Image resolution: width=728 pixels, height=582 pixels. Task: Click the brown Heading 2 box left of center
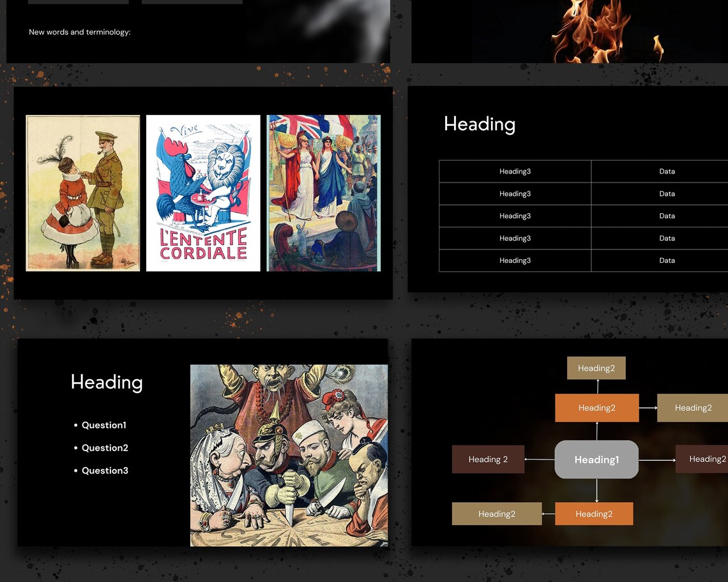coord(488,459)
